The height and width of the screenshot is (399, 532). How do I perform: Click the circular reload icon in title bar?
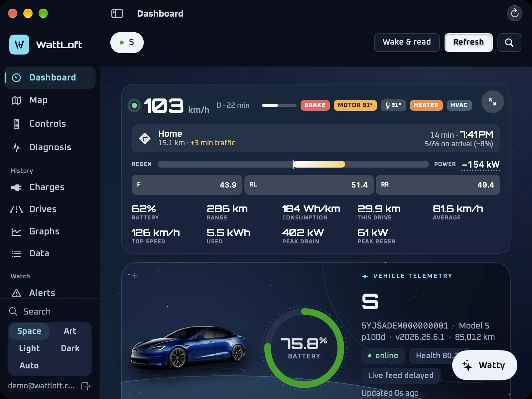coord(514,13)
